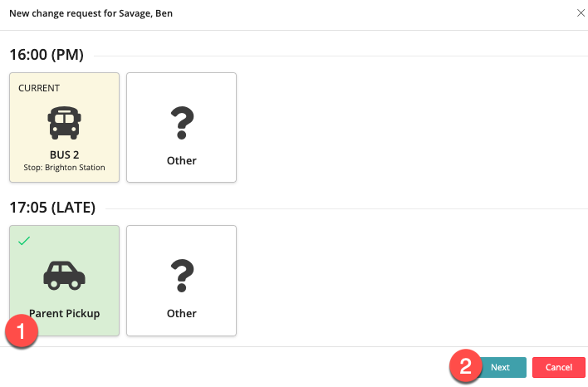This screenshot has width=588, height=387.
Task: Click the 17:05 (LATE) section heading
Action: (52, 208)
